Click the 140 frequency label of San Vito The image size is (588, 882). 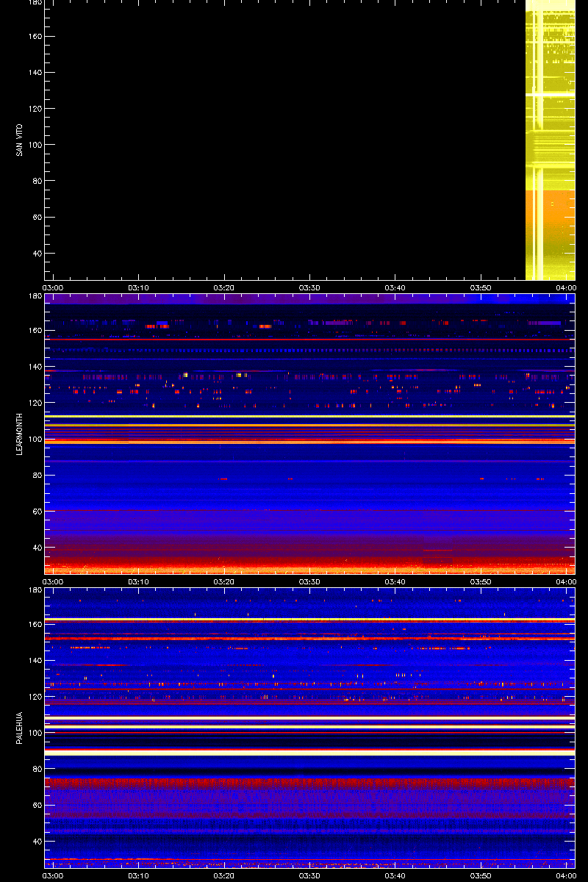(35, 73)
